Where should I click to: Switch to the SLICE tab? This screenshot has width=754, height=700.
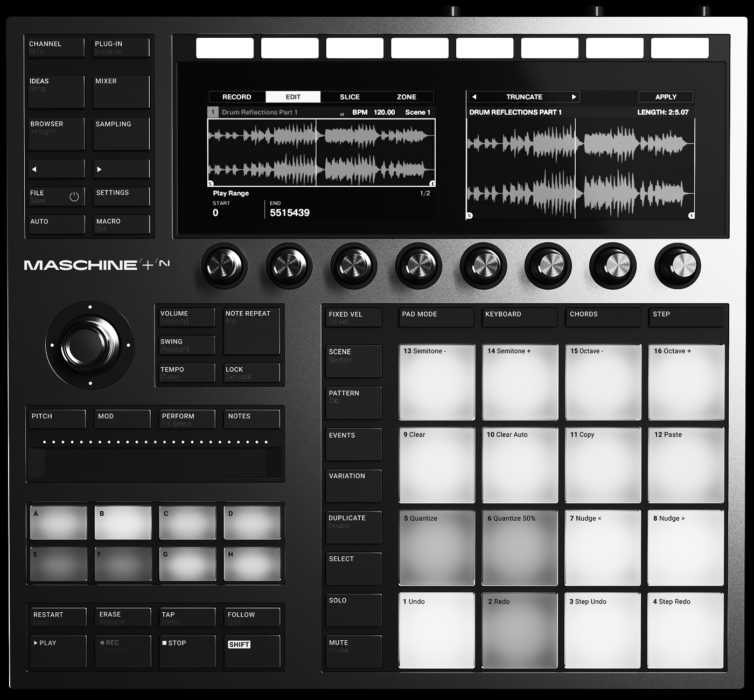(350, 97)
